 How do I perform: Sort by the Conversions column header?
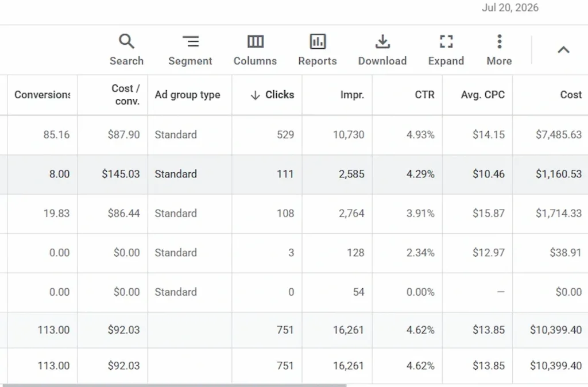(42, 95)
